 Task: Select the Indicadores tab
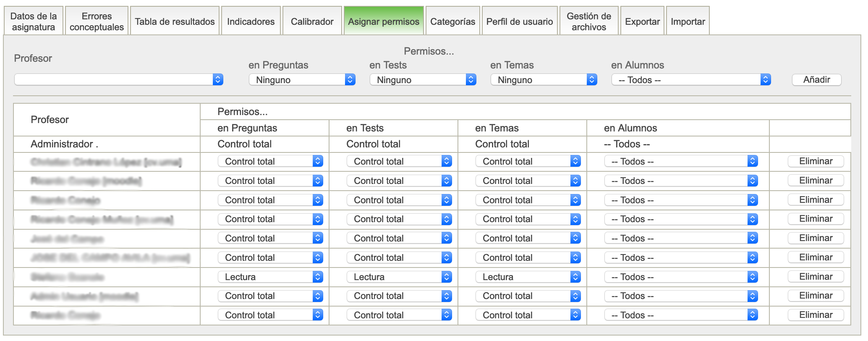251,21
